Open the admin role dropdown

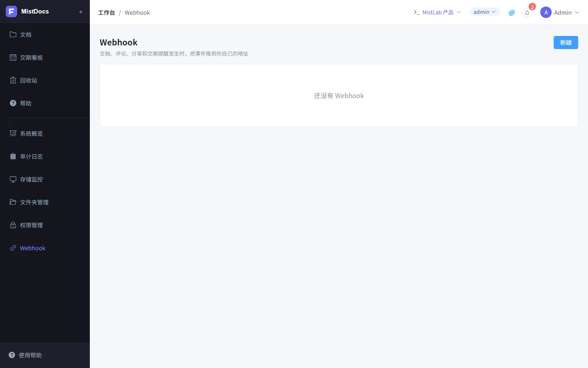pyautogui.click(x=485, y=12)
